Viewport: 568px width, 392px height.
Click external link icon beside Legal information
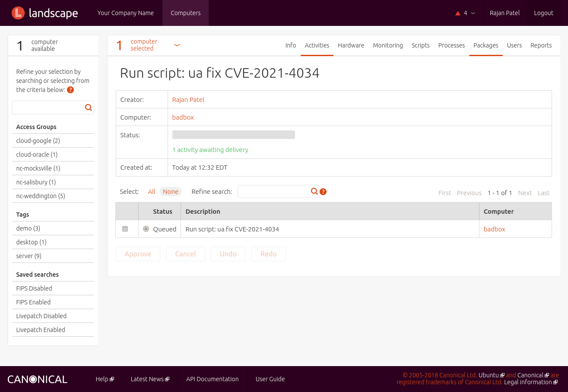tap(555, 382)
